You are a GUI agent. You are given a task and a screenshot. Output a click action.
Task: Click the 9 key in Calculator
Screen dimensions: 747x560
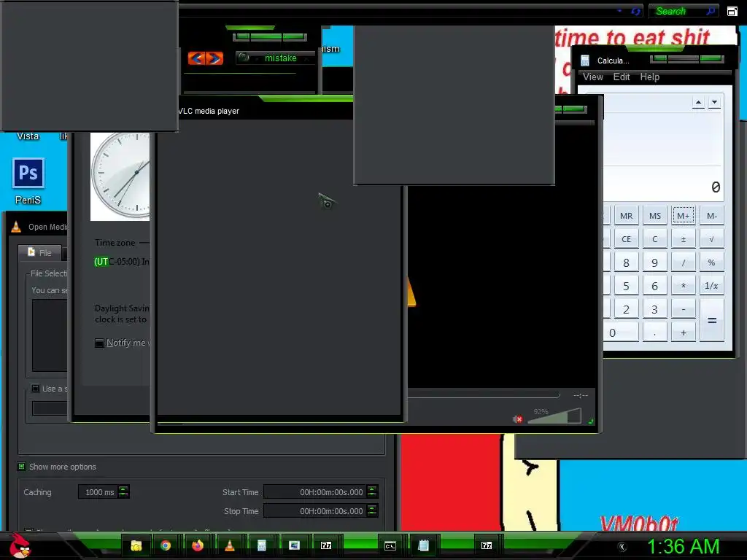tap(655, 262)
